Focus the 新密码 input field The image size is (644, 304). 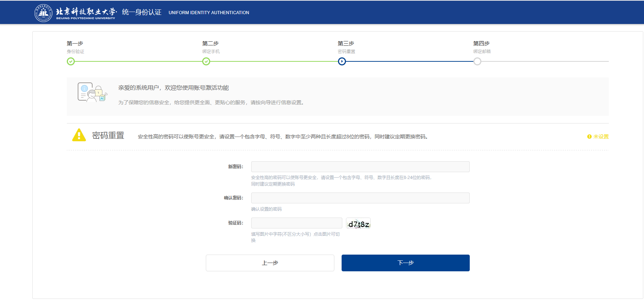pos(360,167)
